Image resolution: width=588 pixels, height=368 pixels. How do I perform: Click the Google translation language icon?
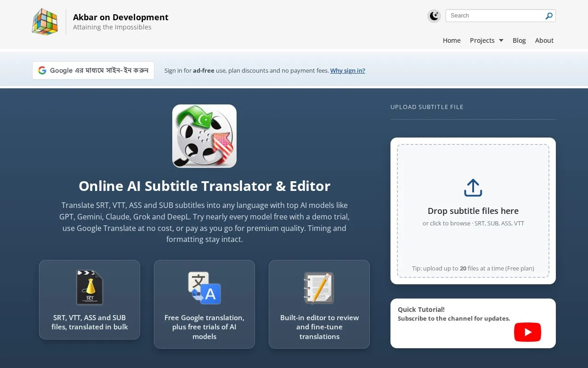tap(204, 288)
